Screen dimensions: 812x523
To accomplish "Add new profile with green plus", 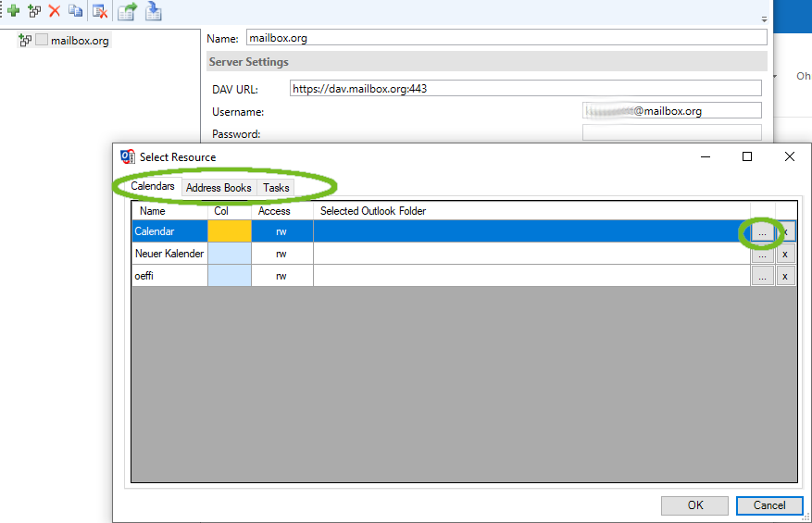I will 14,11.
